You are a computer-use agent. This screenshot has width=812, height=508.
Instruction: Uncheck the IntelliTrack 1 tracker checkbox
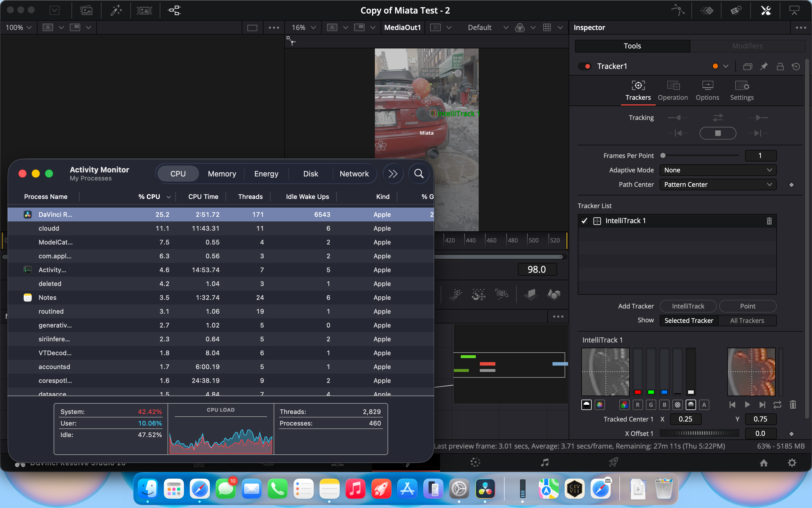click(584, 221)
